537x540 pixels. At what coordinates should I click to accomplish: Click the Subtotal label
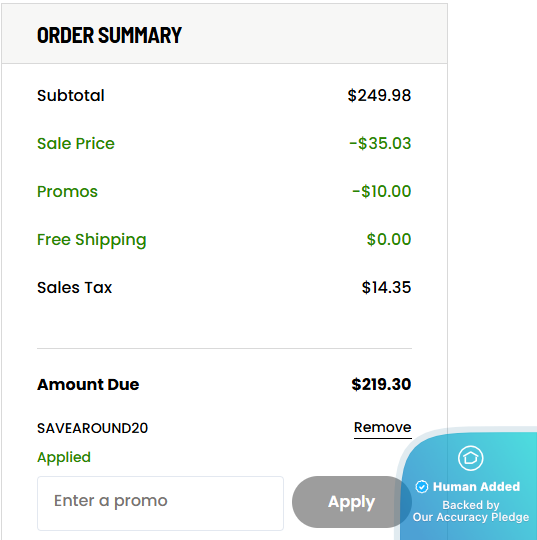pyautogui.click(x=71, y=95)
